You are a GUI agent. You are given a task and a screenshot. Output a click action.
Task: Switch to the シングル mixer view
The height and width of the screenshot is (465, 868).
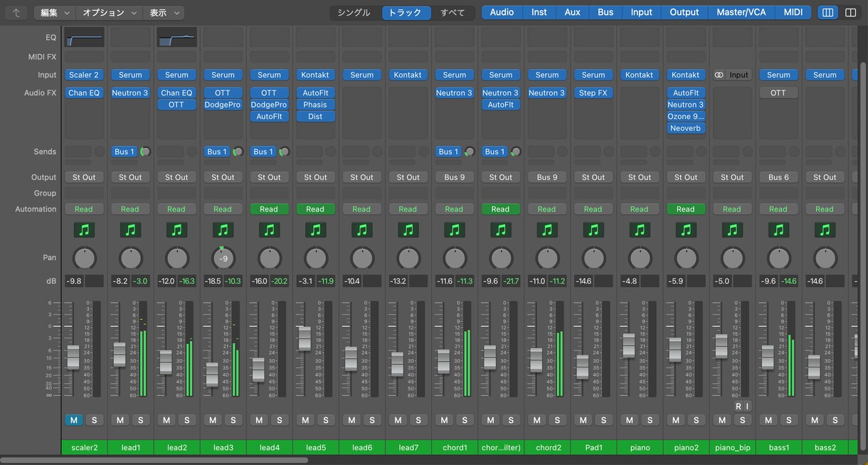coord(354,12)
